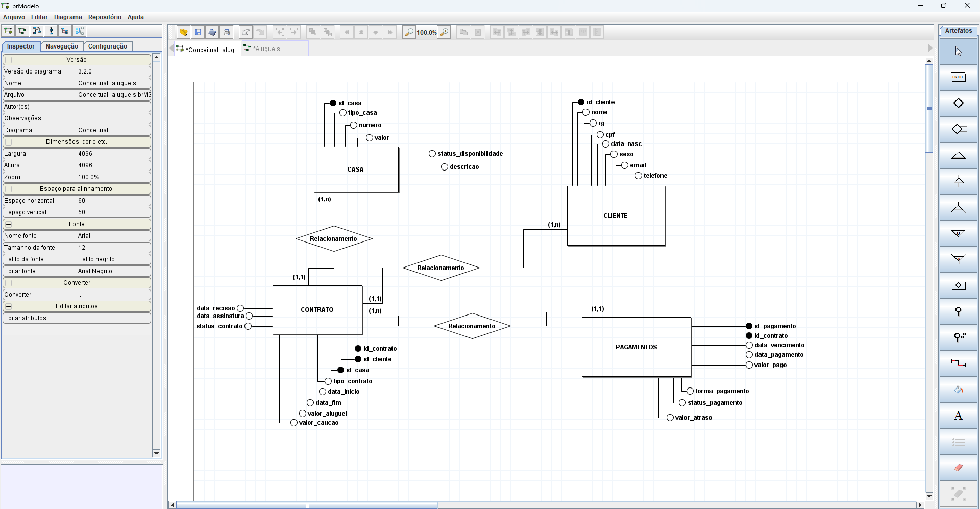Viewport: 980px width, 509px height.
Task: Select the non-exclusive specialization tool
Action: click(x=958, y=207)
